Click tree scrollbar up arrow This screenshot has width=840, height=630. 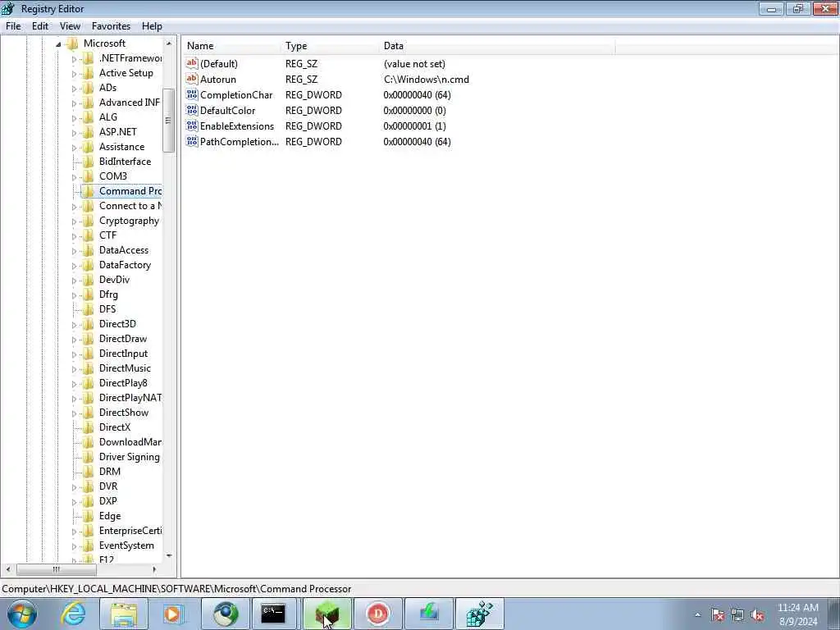click(169, 43)
